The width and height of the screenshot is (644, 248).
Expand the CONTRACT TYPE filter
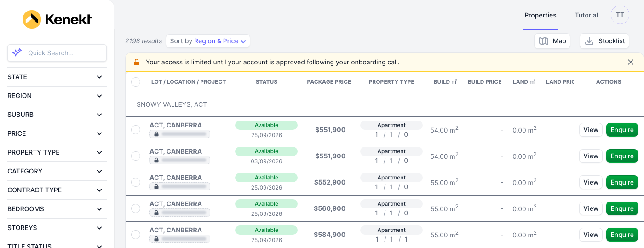tap(57, 190)
